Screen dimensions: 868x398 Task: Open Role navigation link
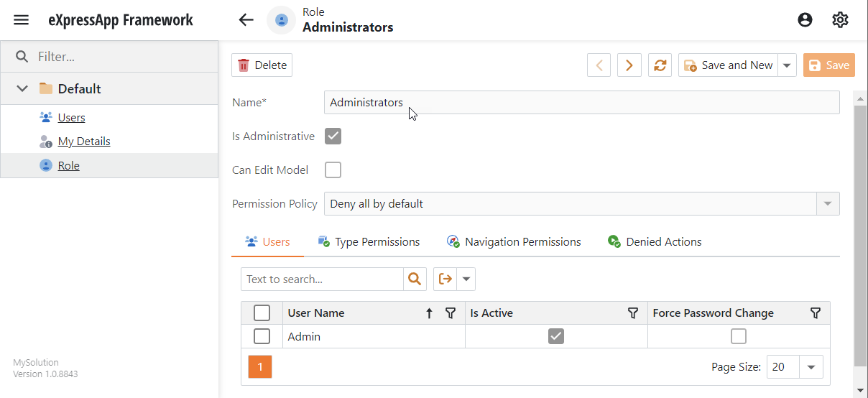click(x=69, y=165)
